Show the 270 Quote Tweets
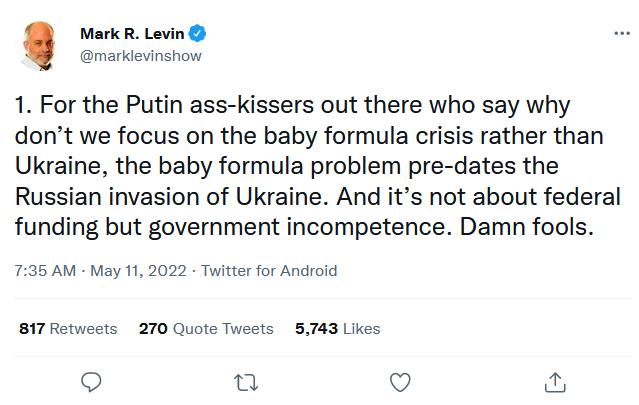The height and width of the screenshot is (405, 639). [x=206, y=328]
